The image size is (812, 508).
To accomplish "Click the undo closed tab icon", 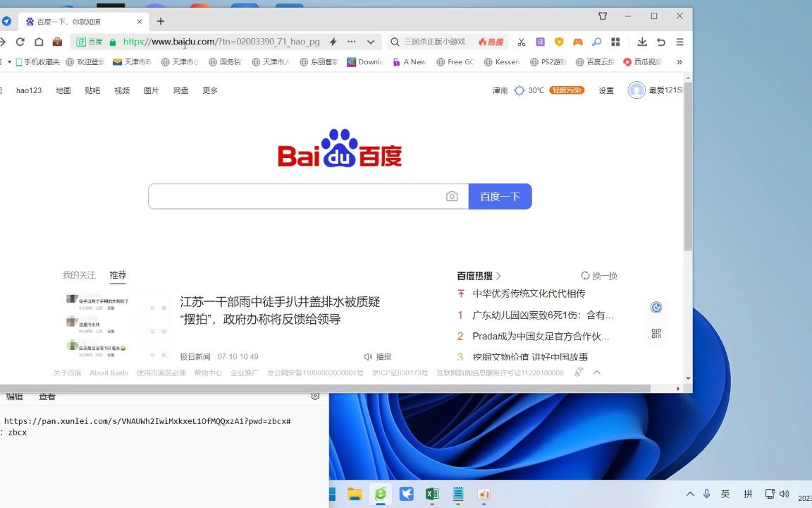I will pyautogui.click(x=660, y=42).
